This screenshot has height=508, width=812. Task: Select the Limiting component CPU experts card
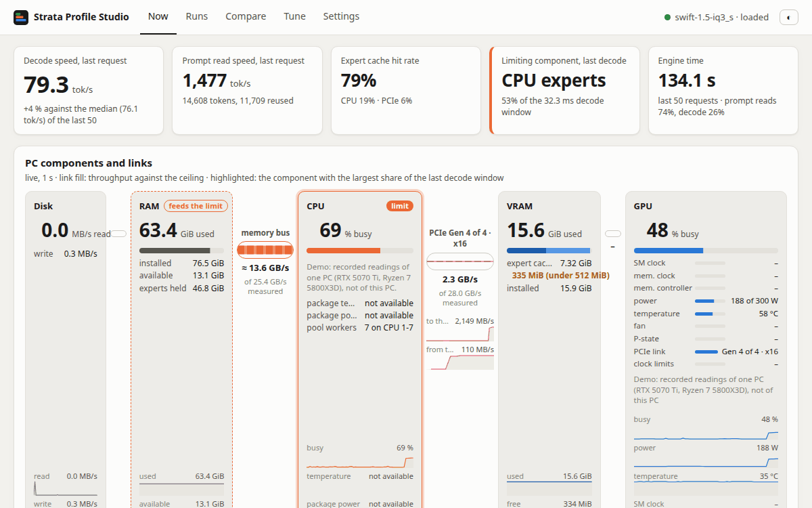pos(564,90)
